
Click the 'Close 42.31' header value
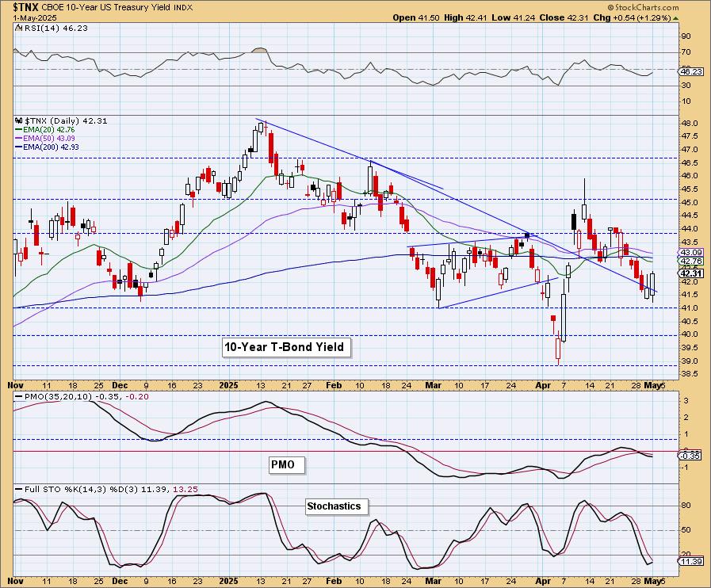(564, 17)
